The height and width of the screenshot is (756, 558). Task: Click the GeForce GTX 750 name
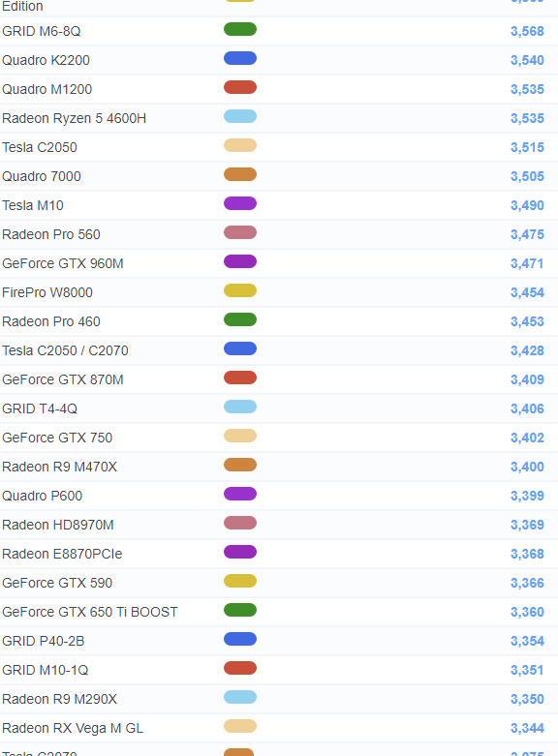click(57, 438)
